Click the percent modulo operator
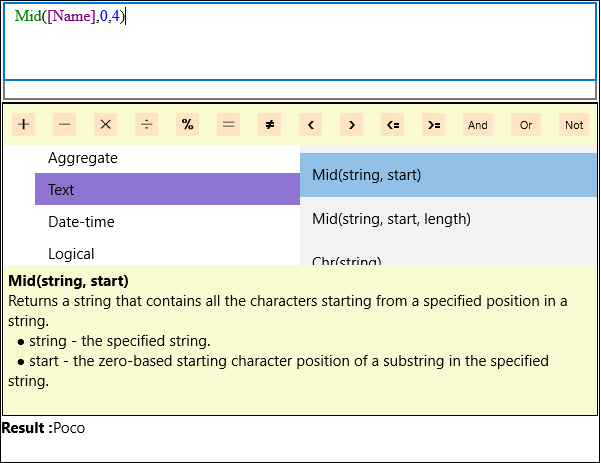Viewport: 601px width, 463px height. coord(187,125)
